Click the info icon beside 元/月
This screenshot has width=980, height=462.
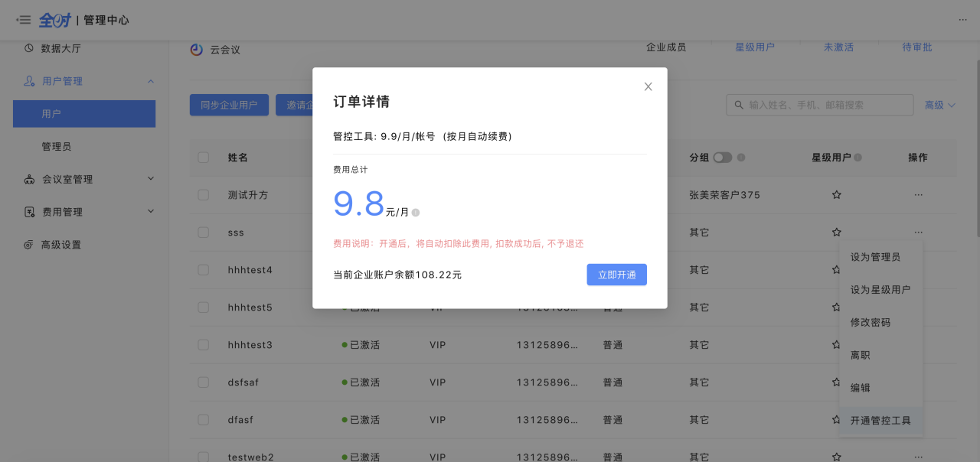tap(416, 213)
